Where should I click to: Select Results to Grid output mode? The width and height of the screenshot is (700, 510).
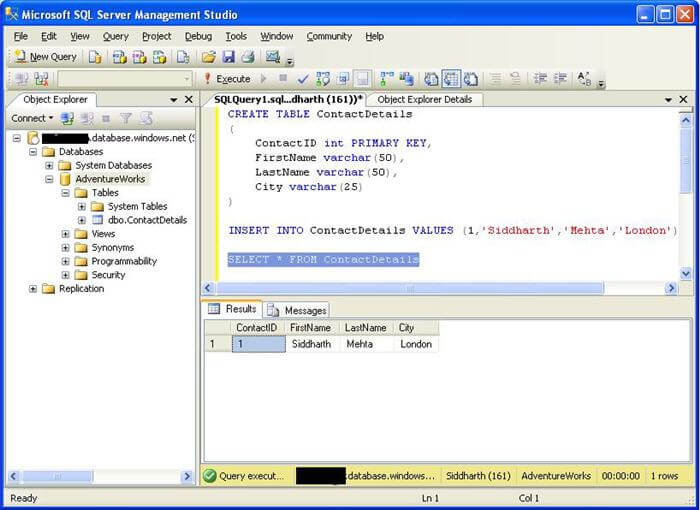[451, 79]
